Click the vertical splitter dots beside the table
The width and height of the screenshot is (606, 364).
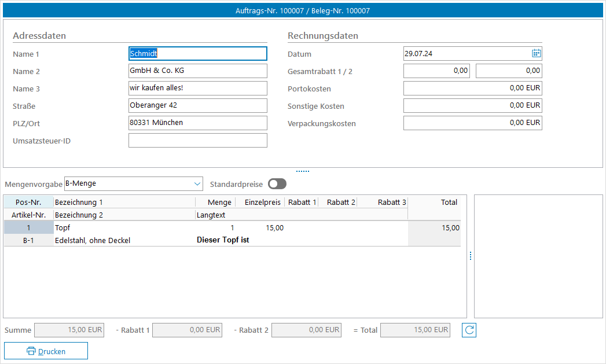click(x=471, y=256)
